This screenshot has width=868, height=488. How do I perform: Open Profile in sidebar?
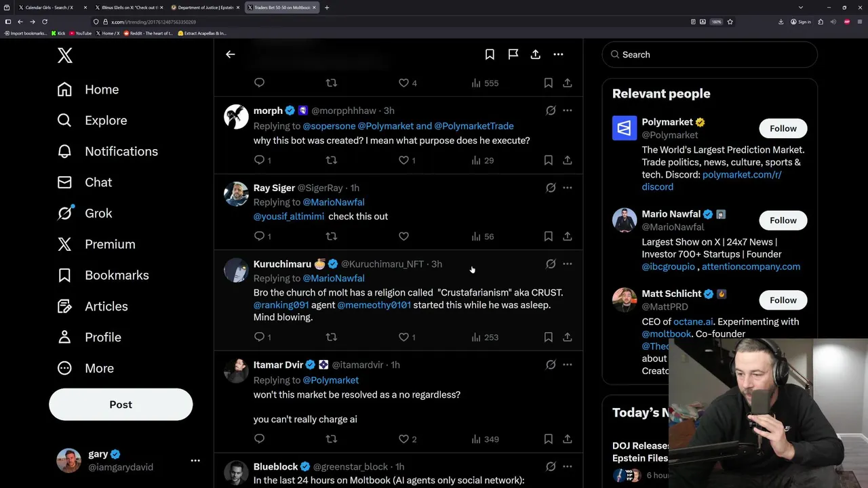coord(90,338)
